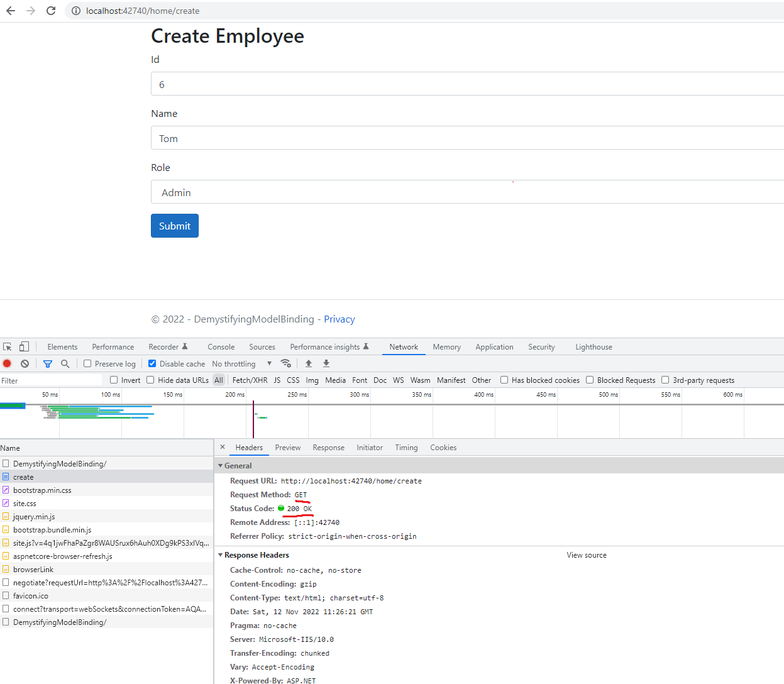Click the browser forward arrow
784x684 pixels.
click(x=31, y=11)
